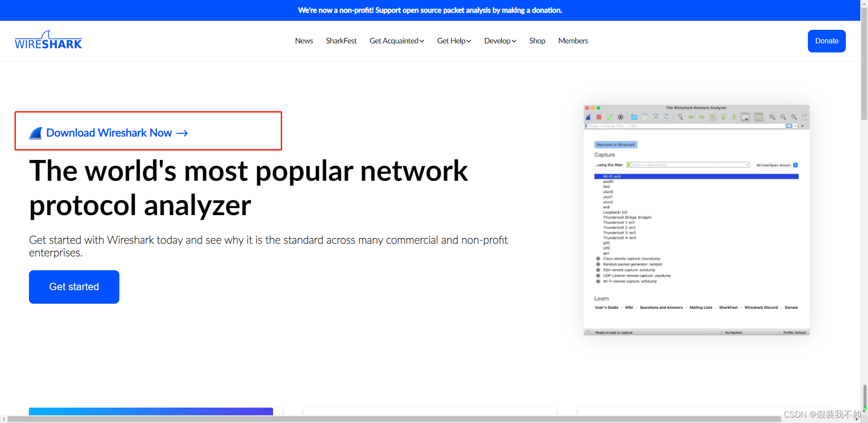Click the close capture file X icon in app screenshot
The height and width of the screenshot is (423, 868).
click(656, 117)
